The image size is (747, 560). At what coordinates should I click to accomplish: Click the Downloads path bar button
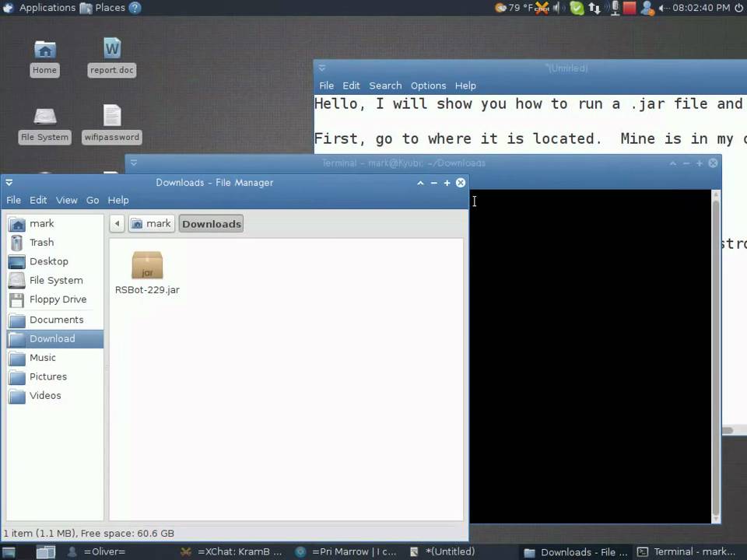point(212,224)
